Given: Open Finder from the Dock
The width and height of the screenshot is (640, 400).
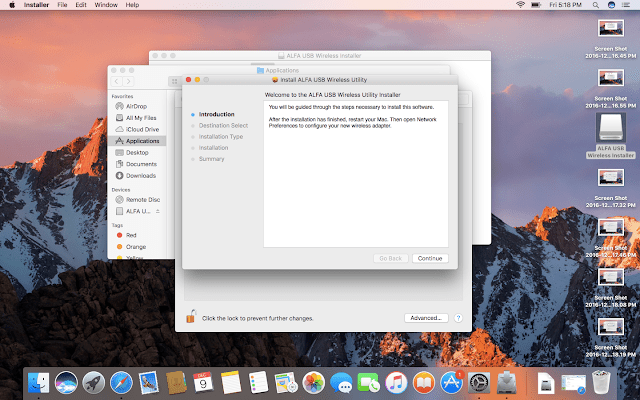Looking at the screenshot, I should (x=41, y=381).
